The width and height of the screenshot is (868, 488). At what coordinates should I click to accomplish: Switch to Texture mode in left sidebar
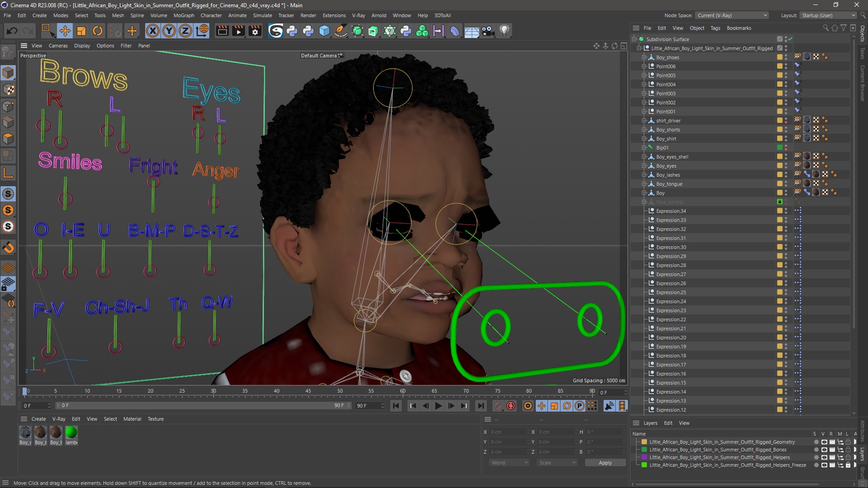8,89
